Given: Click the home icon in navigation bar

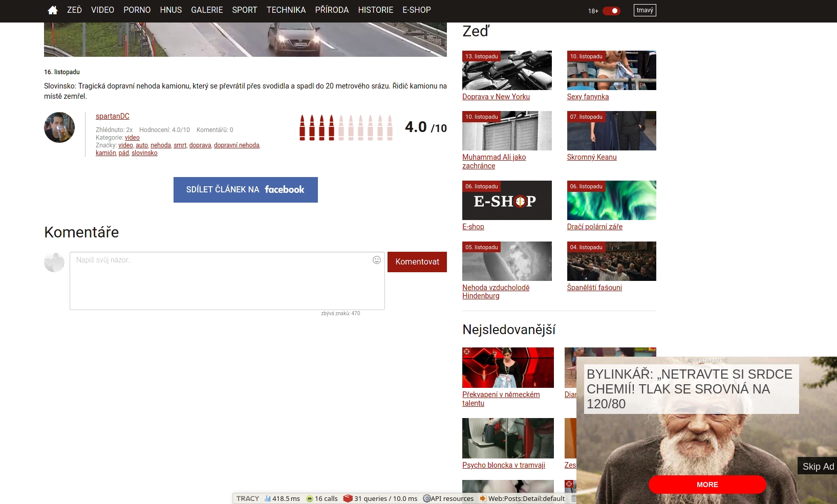Looking at the screenshot, I should point(52,10).
